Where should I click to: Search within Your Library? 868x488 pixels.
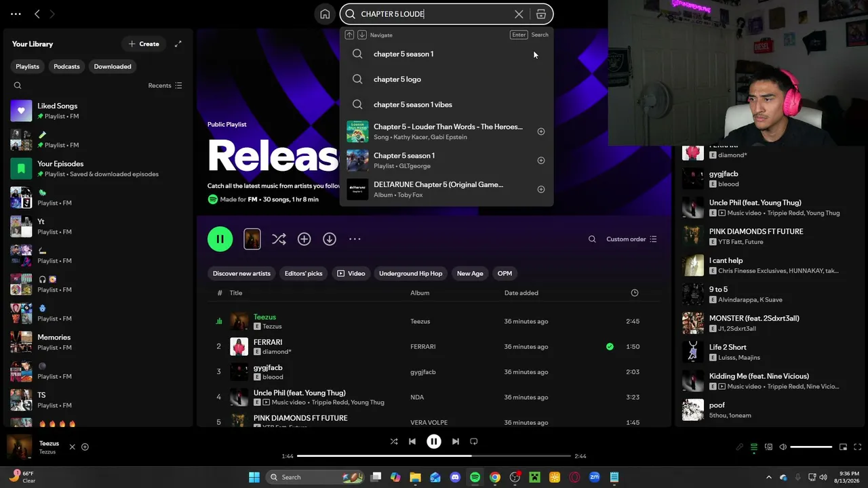(x=18, y=85)
